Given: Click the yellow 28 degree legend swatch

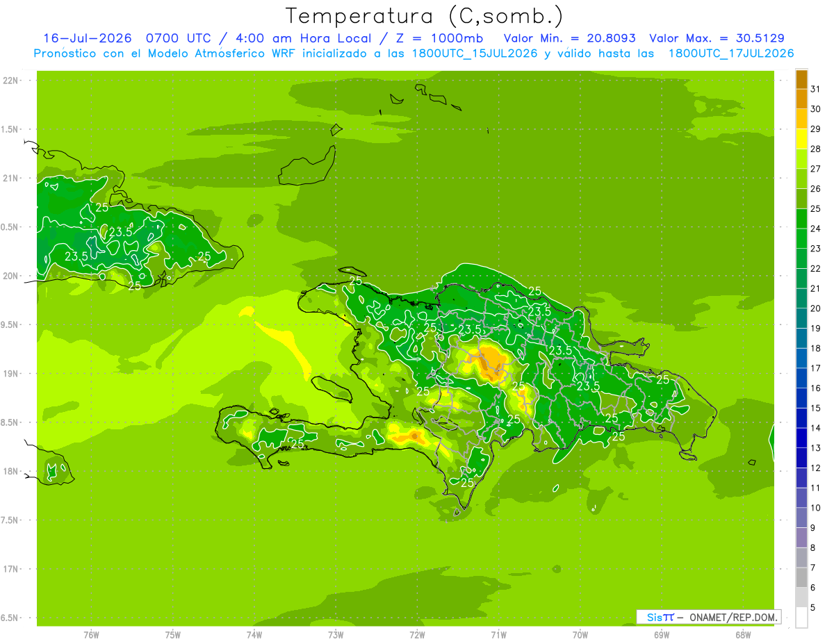Looking at the screenshot, I should point(801,139).
